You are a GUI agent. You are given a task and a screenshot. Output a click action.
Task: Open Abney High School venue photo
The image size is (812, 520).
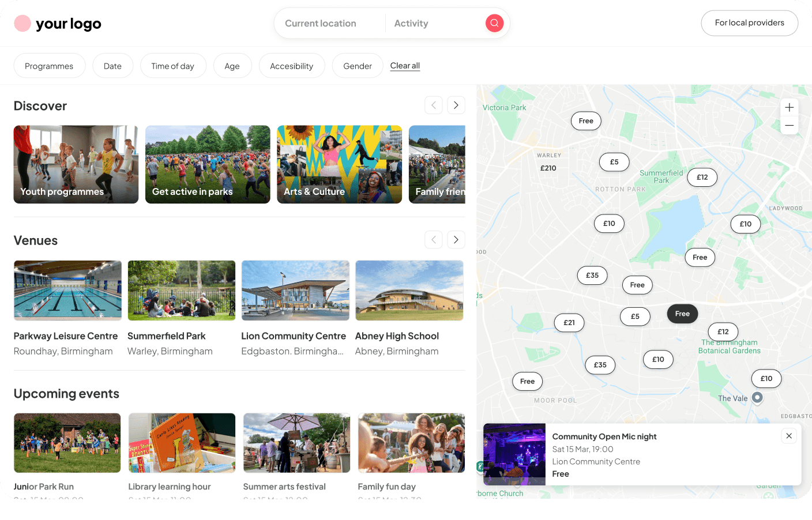[409, 291]
